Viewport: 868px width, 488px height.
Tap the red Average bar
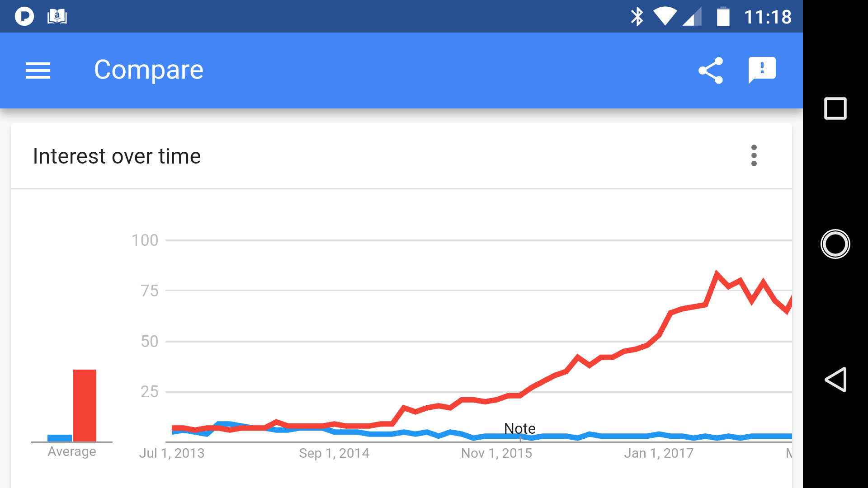click(x=85, y=405)
